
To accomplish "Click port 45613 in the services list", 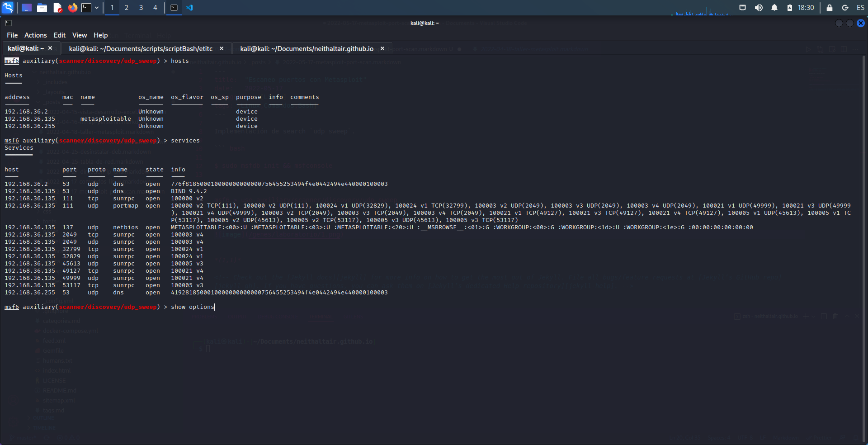I will coord(71,264).
